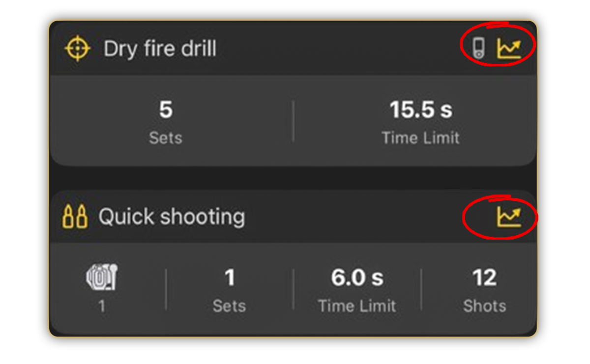Tap the 15.5 s Time Limit value

(x=421, y=110)
